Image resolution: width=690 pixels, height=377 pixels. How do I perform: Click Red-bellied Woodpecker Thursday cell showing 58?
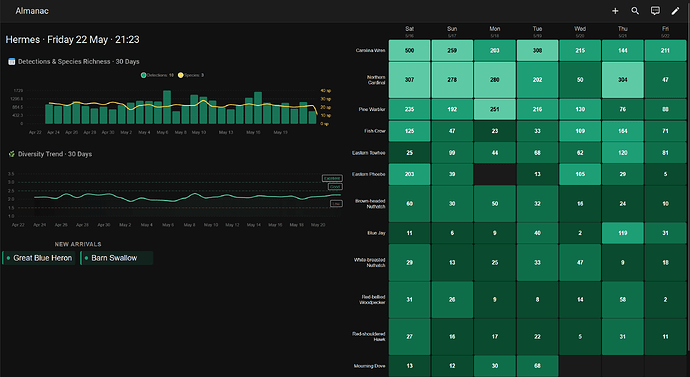click(x=623, y=300)
